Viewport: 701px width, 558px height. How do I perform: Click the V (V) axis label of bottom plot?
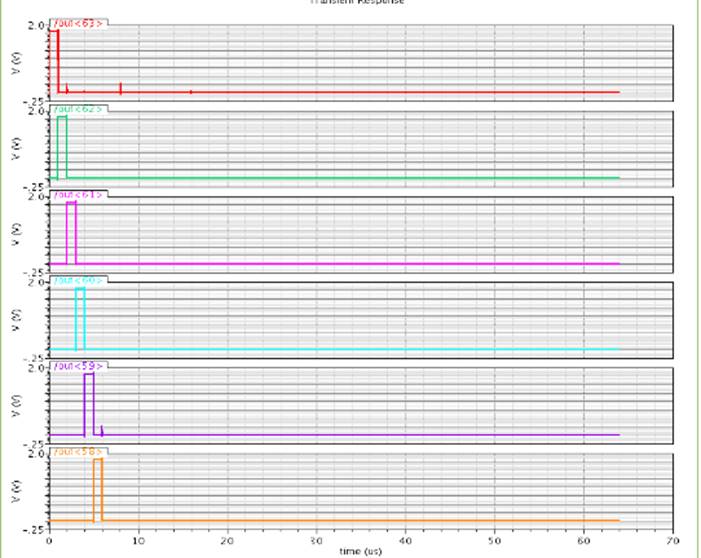pos(14,489)
